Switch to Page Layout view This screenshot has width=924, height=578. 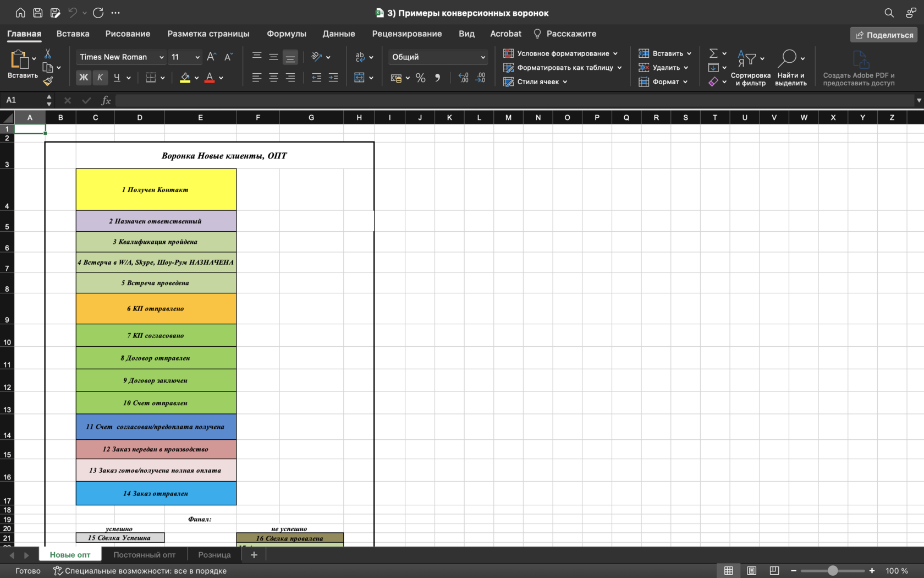tap(751, 571)
